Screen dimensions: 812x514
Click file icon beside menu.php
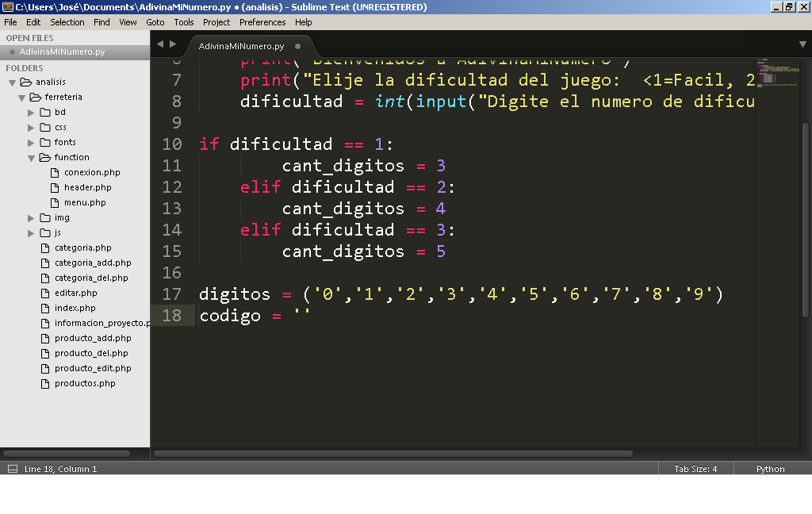point(55,202)
